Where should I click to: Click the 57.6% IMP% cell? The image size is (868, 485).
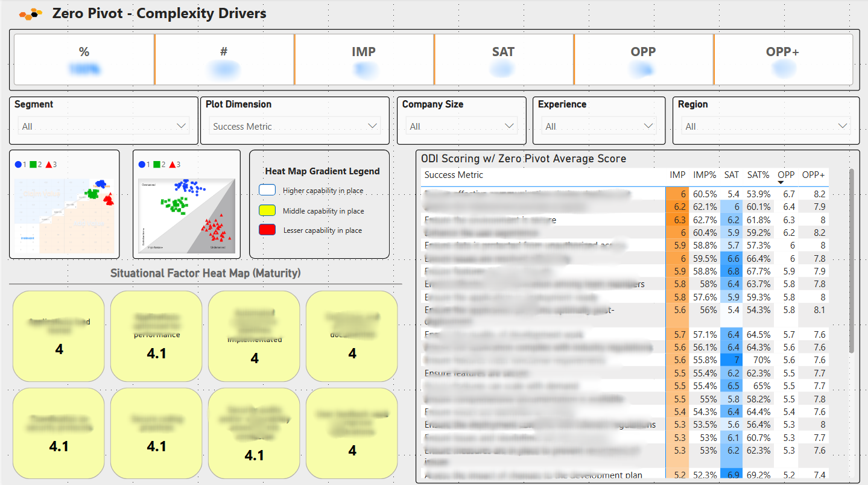tap(705, 297)
